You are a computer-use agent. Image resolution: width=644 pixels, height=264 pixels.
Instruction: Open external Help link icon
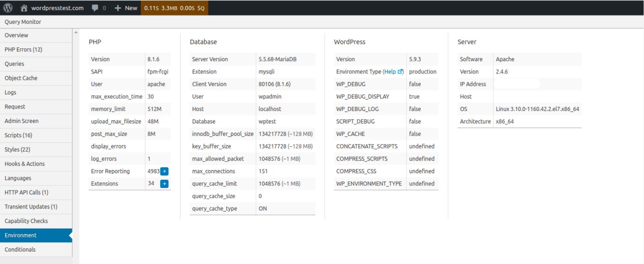[x=401, y=72]
